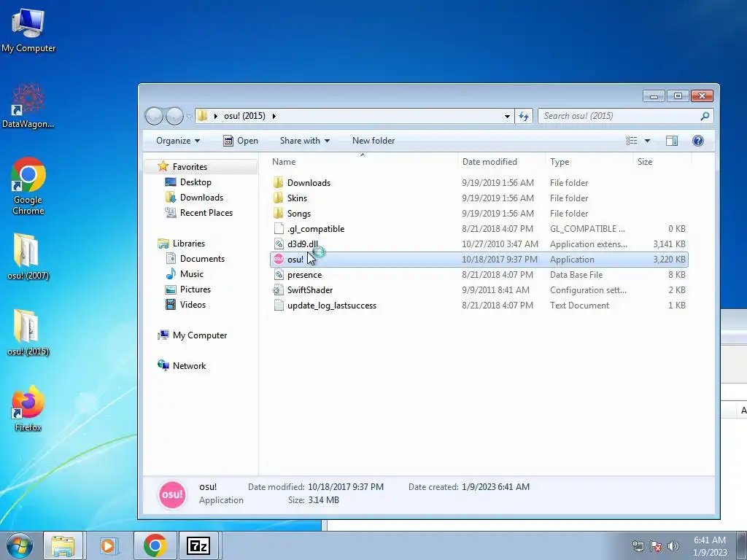747x560 pixels.
Task: Open the Share with dropdown
Action: click(x=305, y=141)
